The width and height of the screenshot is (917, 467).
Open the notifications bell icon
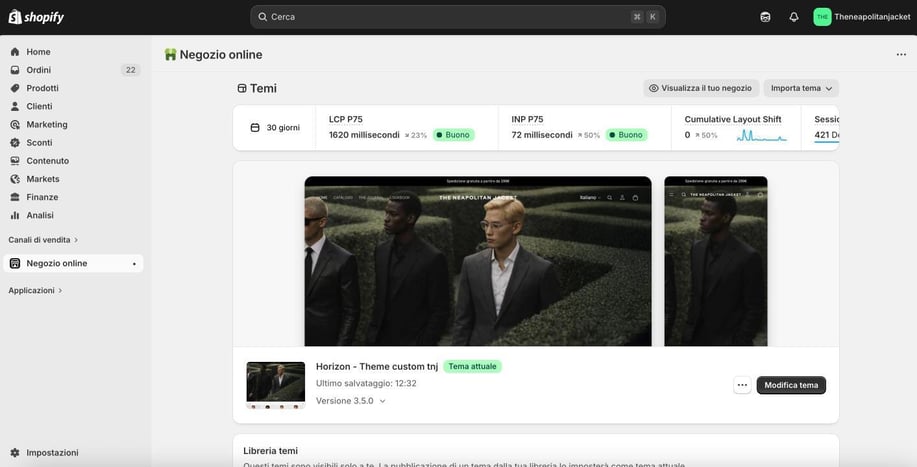click(794, 17)
